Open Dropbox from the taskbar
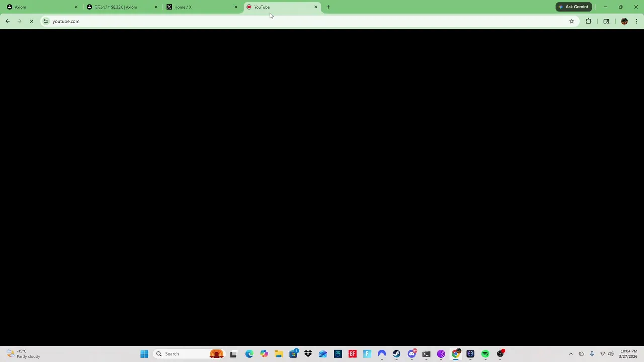Viewport: 644px width, 362px height. tap(308, 354)
